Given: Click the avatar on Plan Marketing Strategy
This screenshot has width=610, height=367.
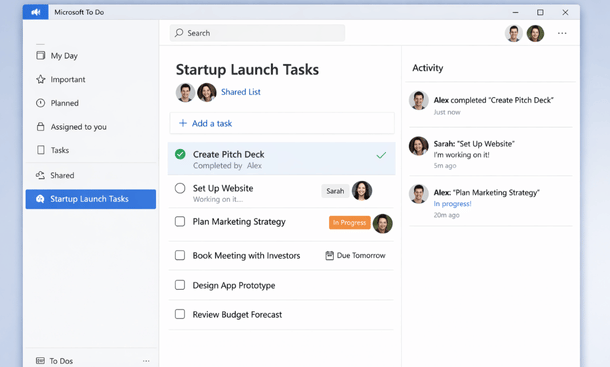Looking at the screenshot, I should (382, 224).
